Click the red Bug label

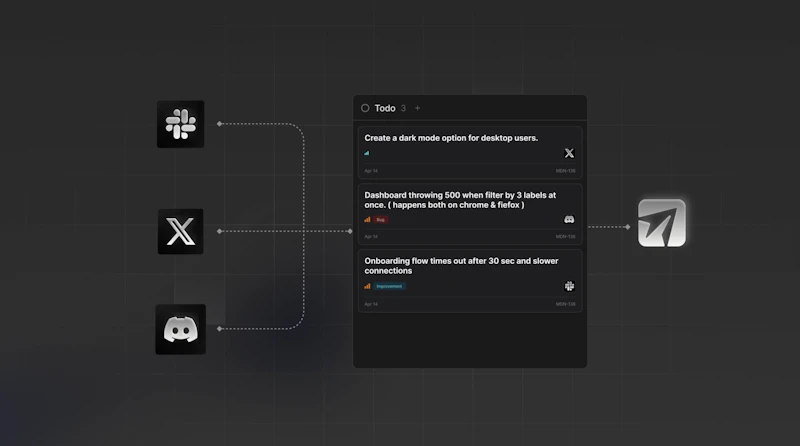[x=381, y=220]
